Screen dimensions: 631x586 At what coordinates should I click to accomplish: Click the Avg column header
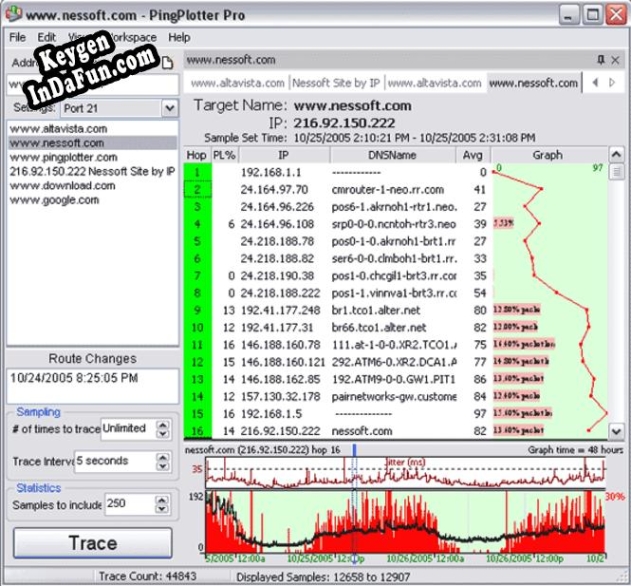[472, 155]
